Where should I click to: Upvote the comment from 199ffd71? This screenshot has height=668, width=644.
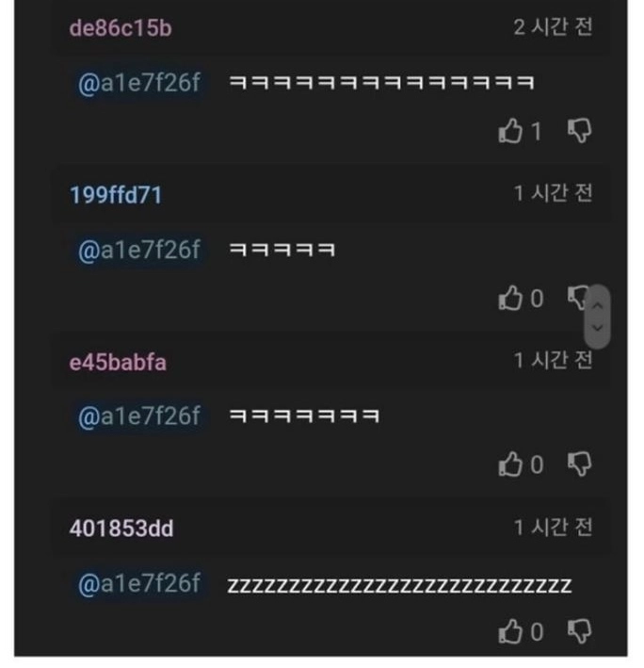(x=510, y=298)
